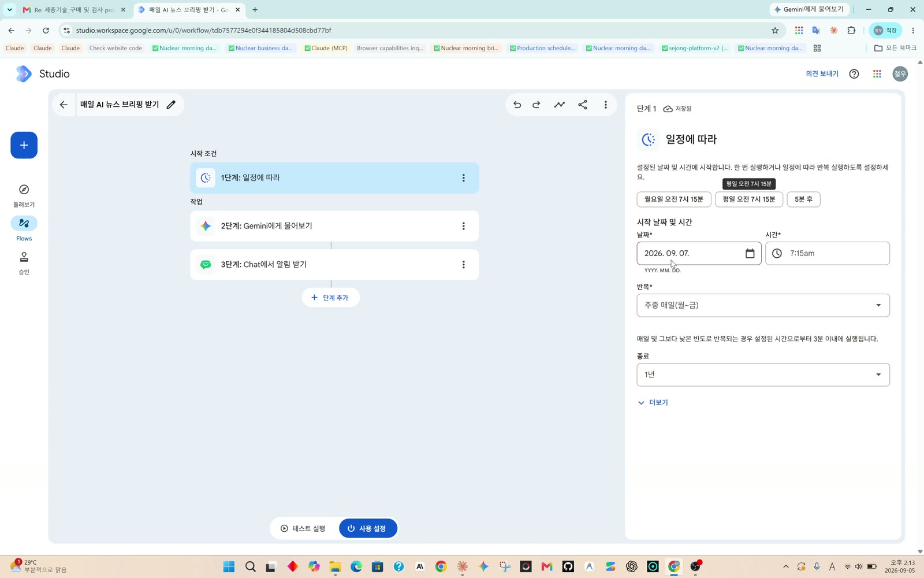This screenshot has width=924, height=578.
Task: Open Chrome from the Windows taskbar
Action: [x=441, y=566]
